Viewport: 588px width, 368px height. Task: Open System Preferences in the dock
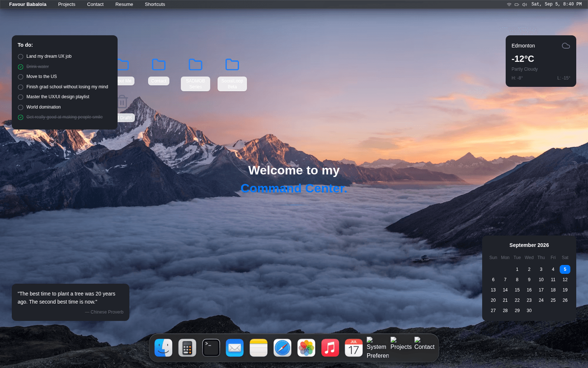click(x=378, y=348)
